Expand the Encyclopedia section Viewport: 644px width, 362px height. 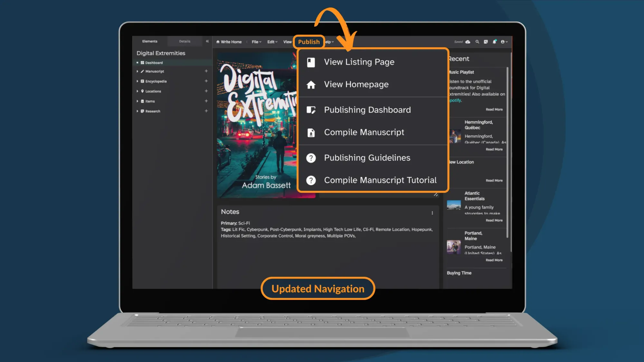point(137,81)
